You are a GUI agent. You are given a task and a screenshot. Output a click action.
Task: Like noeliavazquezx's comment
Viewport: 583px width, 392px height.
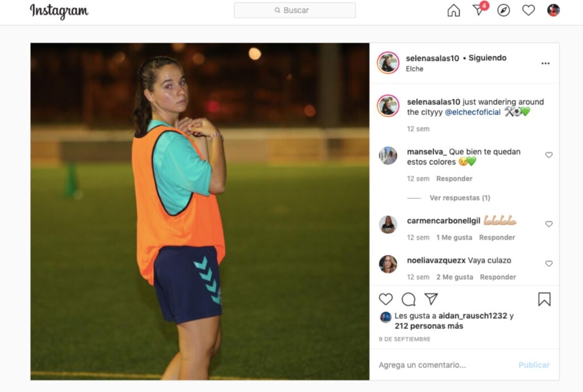tap(549, 263)
